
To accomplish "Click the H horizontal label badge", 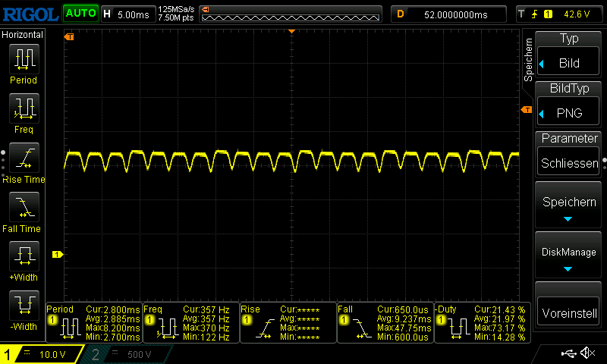I will 107,14.
